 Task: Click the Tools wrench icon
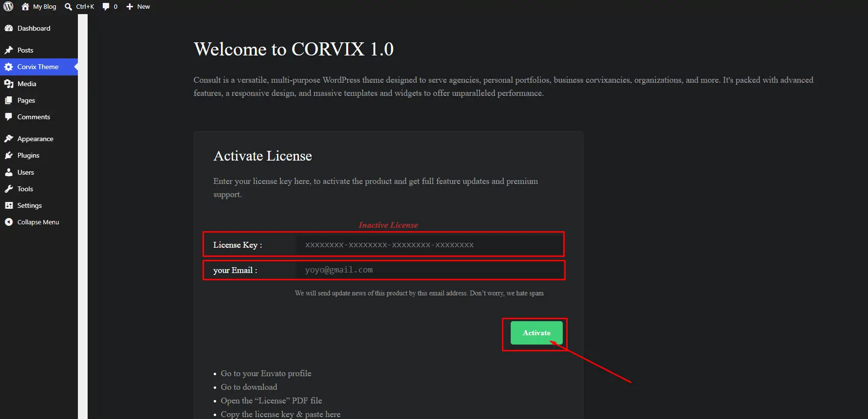point(9,189)
